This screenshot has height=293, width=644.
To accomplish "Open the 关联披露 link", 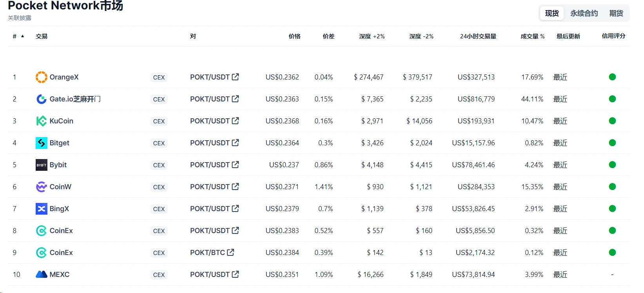I will [x=19, y=18].
